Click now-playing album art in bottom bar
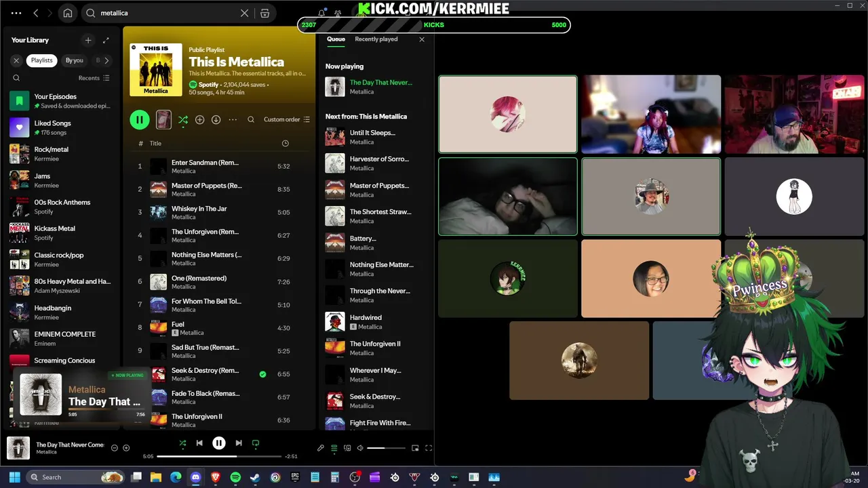 coord(18,447)
